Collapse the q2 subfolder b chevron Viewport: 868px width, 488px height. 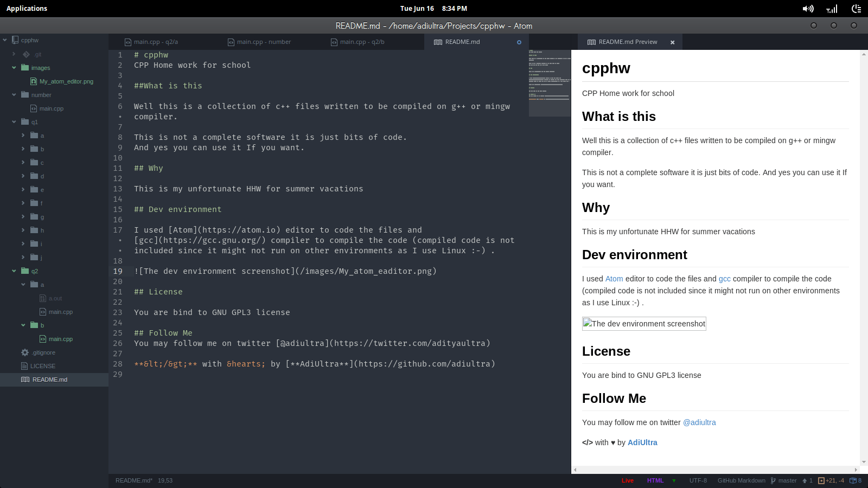[23, 325]
